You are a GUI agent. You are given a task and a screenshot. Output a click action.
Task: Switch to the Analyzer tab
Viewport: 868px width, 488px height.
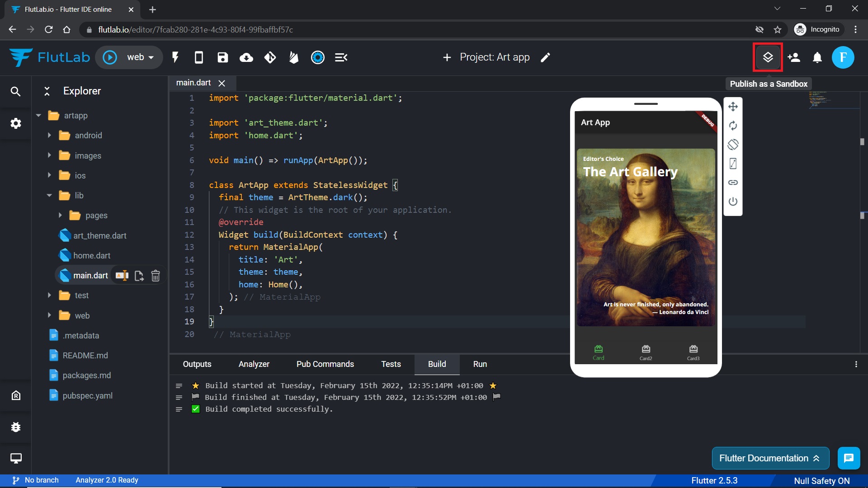[254, 364]
